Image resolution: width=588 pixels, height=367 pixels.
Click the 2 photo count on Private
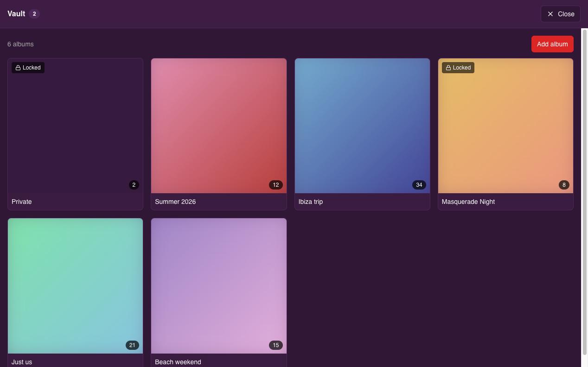point(134,185)
